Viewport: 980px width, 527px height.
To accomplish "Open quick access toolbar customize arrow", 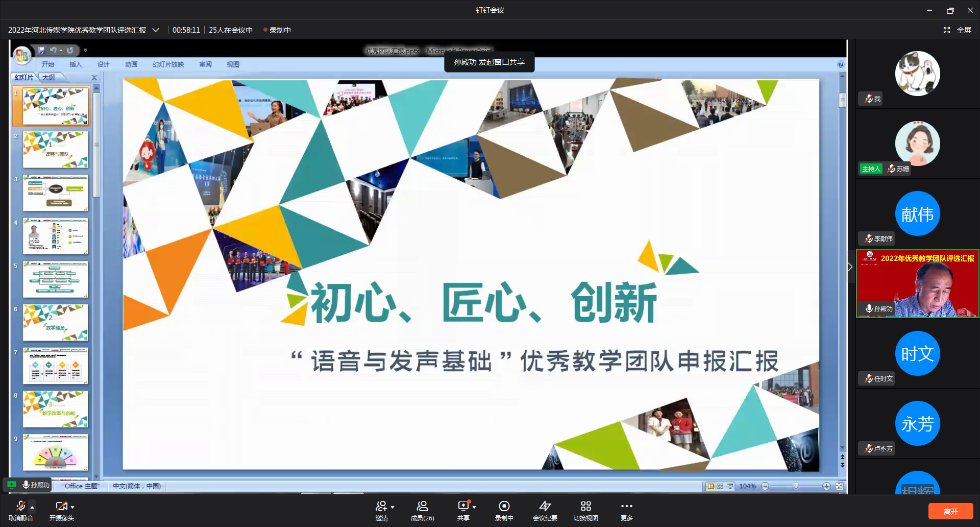I will (85, 50).
